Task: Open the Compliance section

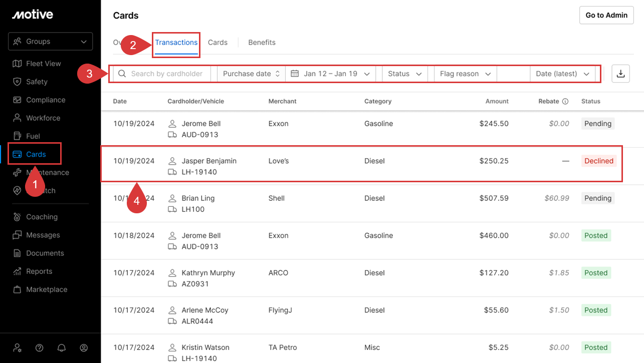Action: click(46, 100)
